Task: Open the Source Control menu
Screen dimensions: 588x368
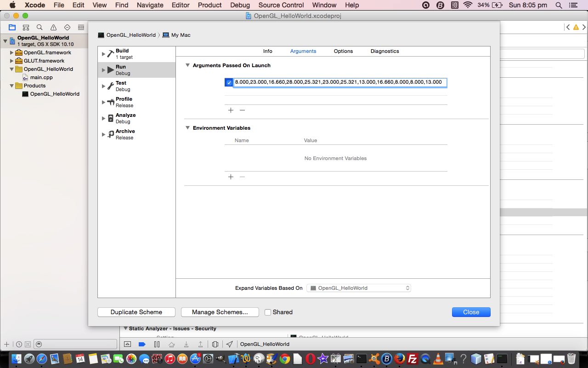Action: pyautogui.click(x=281, y=5)
